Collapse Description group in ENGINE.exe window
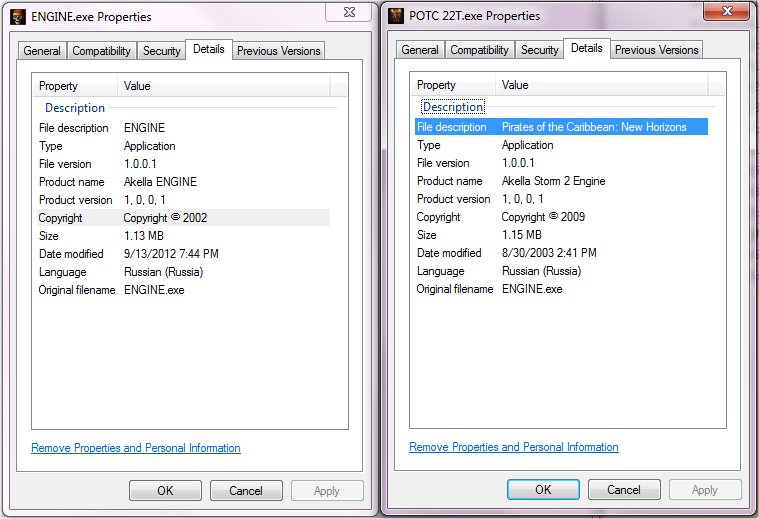 (x=75, y=108)
